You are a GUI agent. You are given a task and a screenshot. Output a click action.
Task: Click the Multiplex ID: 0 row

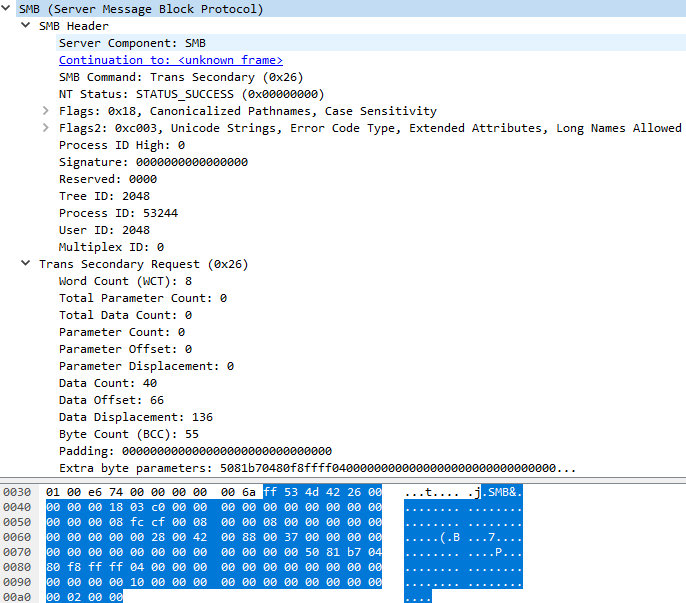pyautogui.click(x=111, y=247)
